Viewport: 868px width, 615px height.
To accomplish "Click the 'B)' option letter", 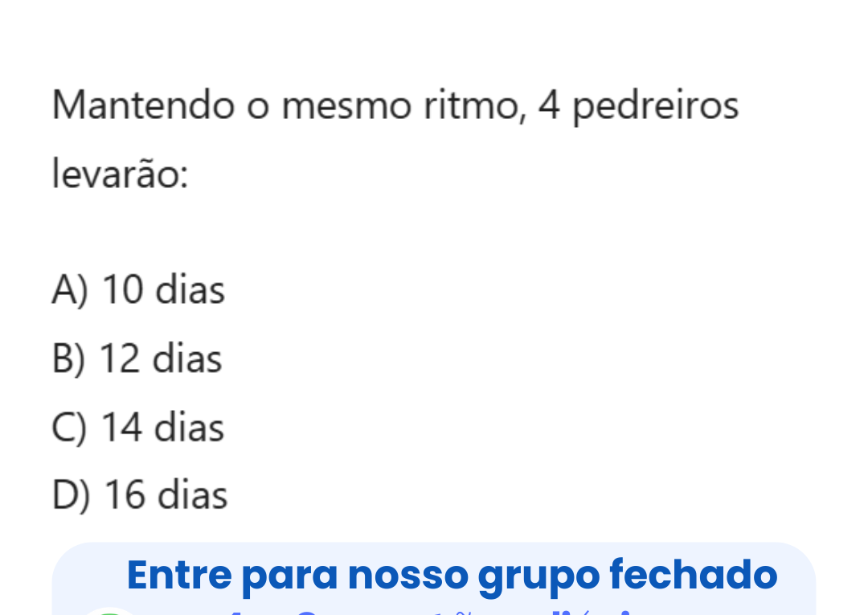I will [x=68, y=359].
